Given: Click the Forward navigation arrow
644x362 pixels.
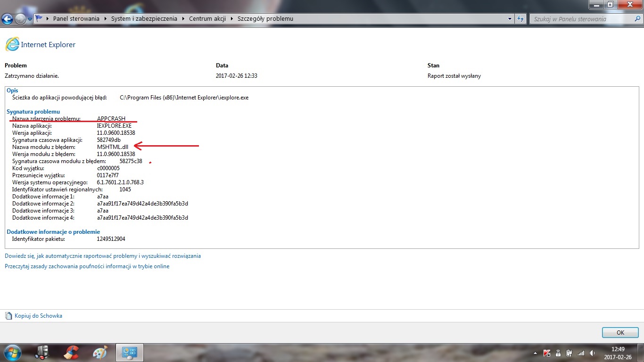Looking at the screenshot, I should 20,19.
